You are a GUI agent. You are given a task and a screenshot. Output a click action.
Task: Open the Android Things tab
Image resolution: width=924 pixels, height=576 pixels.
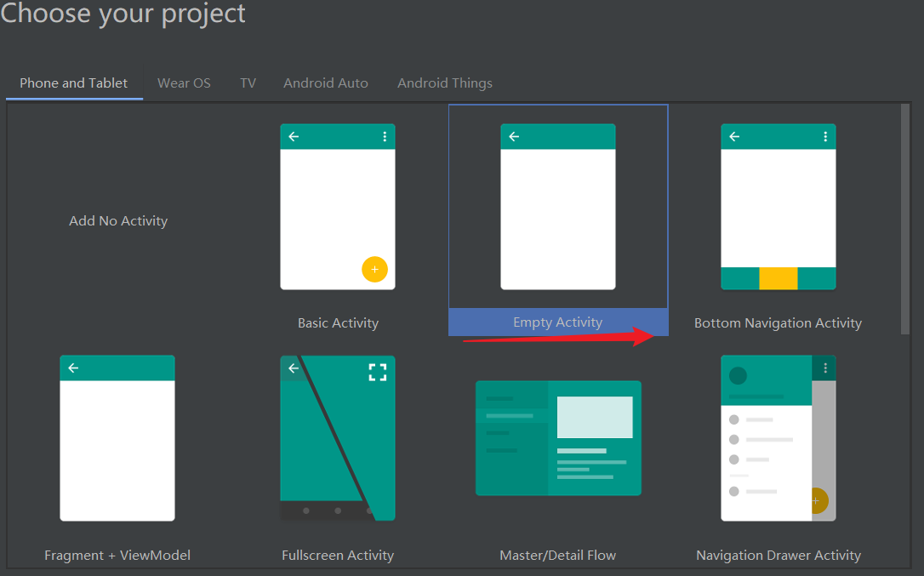pyautogui.click(x=445, y=83)
